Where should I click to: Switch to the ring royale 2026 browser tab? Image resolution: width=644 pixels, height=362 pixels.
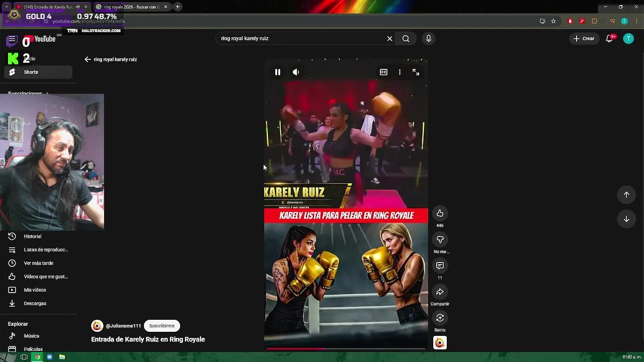[132, 7]
